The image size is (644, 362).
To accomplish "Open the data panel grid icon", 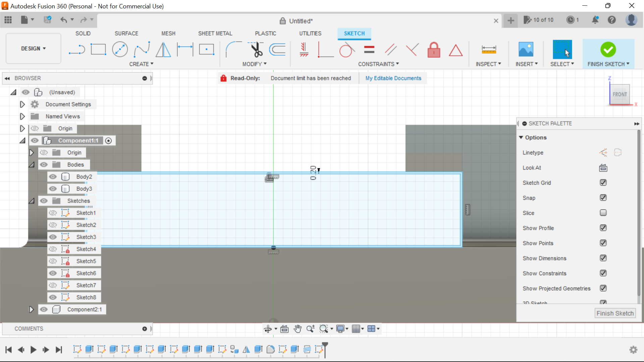I will [x=8, y=20].
